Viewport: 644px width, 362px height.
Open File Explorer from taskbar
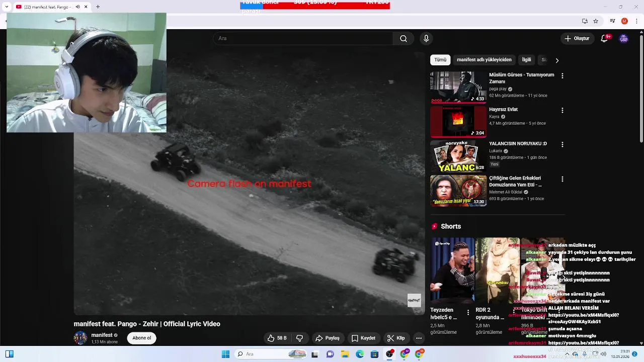345,354
